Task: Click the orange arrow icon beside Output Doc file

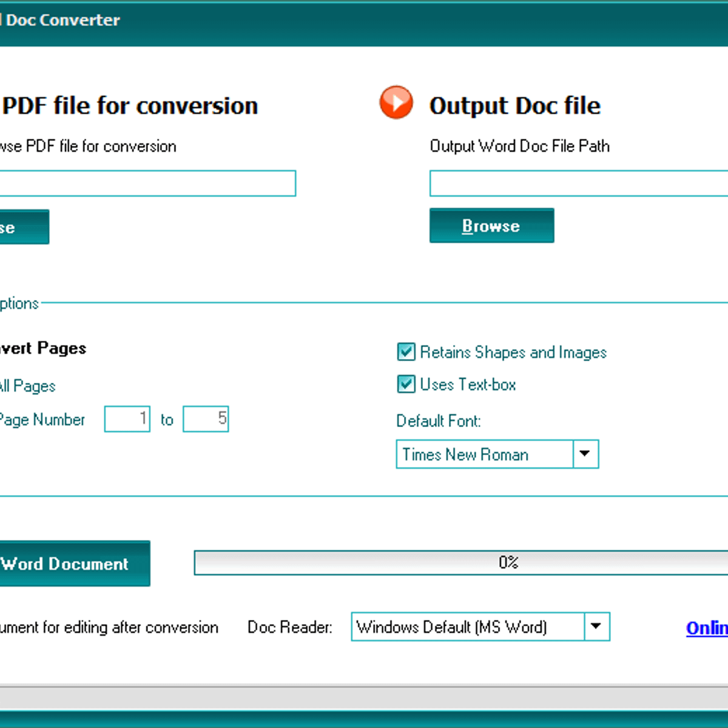Action: [396, 103]
